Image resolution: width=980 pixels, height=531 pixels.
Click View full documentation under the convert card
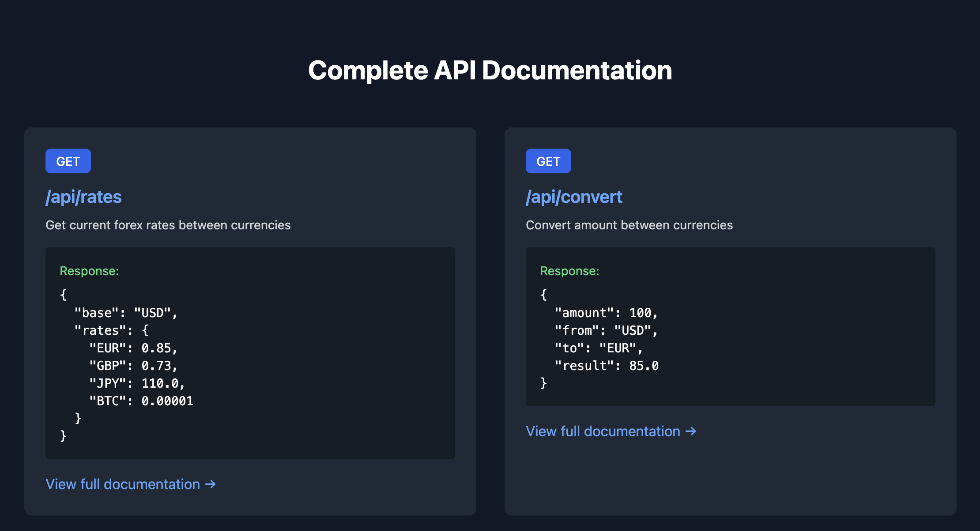coord(603,431)
